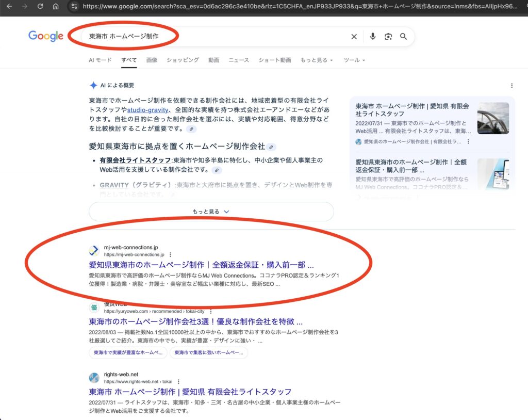Screen dimensions: 528x420
Task: Switch to the ニュース tab
Action: (x=238, y=60)
